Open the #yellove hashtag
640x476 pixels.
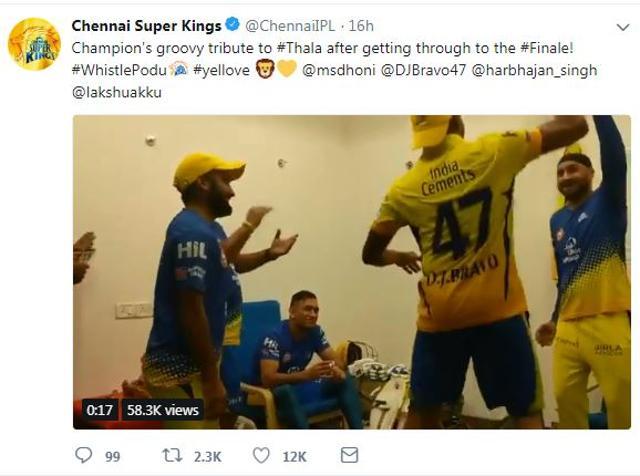219,68
